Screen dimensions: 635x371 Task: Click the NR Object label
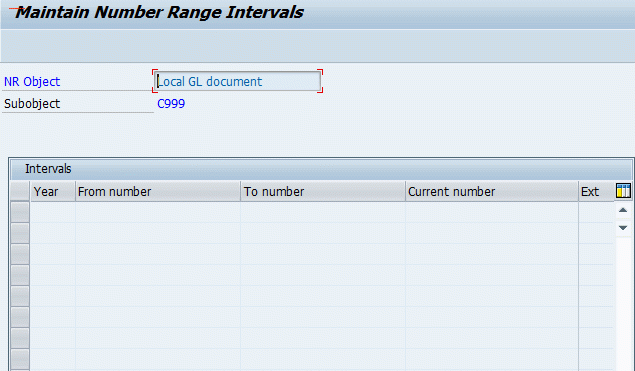click(x=32, y=82)
